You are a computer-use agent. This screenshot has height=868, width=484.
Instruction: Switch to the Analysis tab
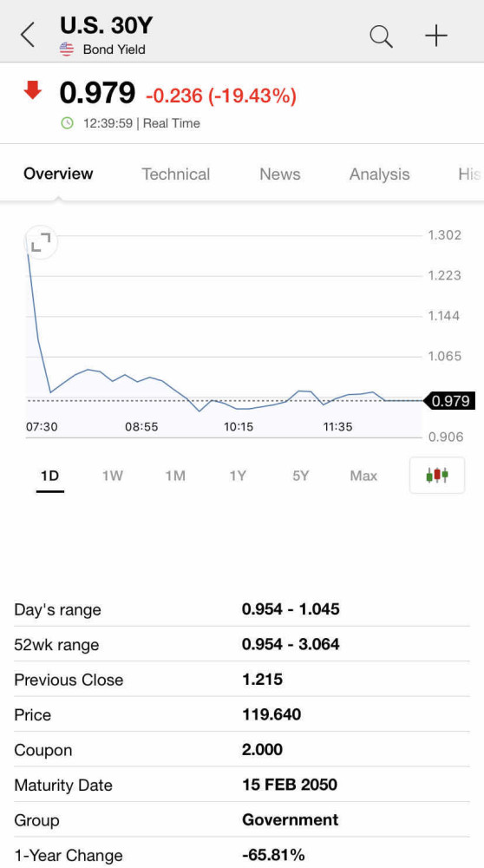pyautogui.click(x=379, y=174)
